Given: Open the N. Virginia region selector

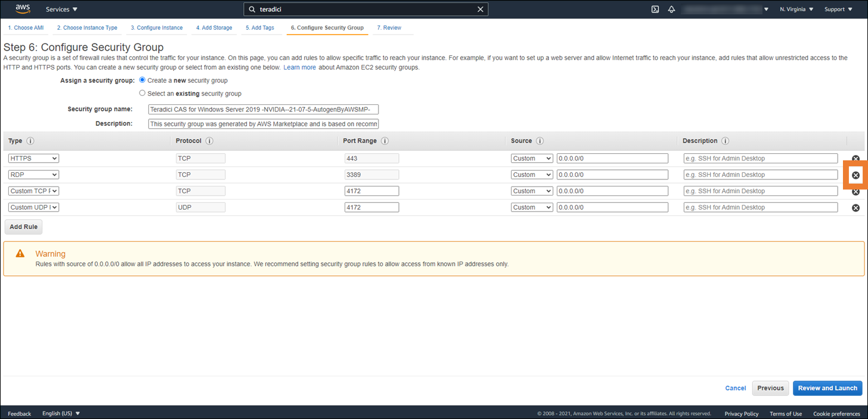Looking at the screenshot, I should pos(796,10).
